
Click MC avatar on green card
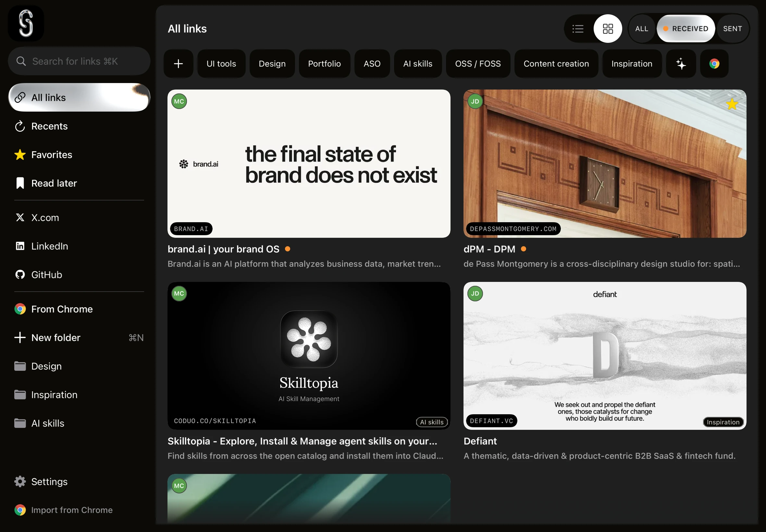click(179, 485)
